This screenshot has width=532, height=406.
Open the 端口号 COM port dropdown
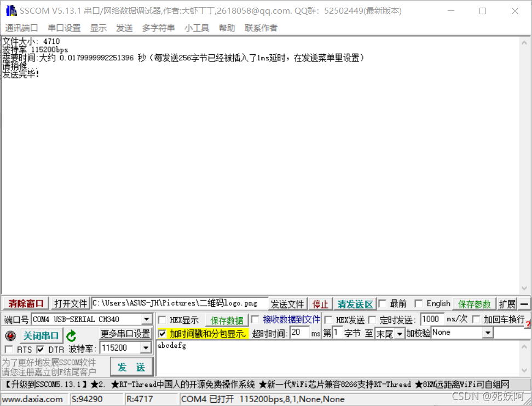click(146, 319)
